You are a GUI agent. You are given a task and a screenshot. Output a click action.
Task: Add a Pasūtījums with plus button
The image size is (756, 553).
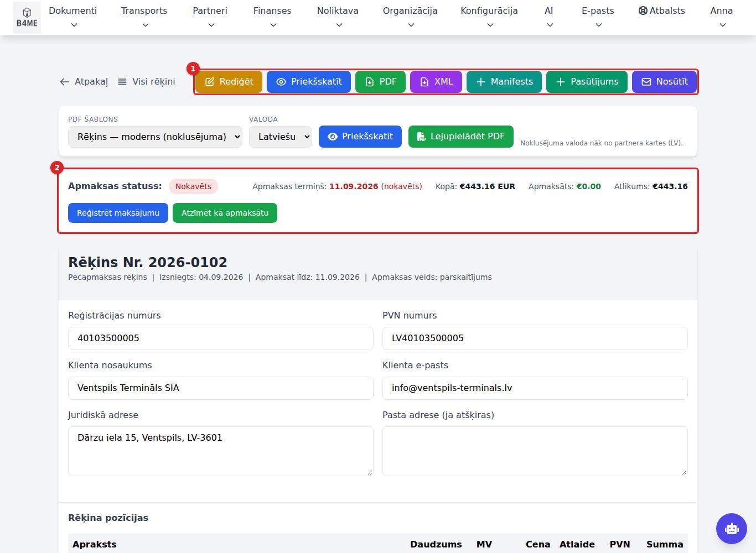tap(587, 82)
